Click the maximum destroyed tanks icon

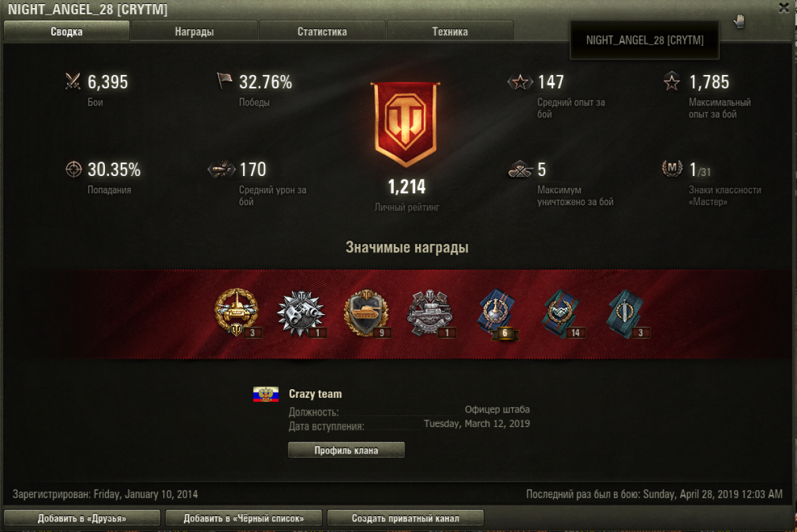point(521,170)
